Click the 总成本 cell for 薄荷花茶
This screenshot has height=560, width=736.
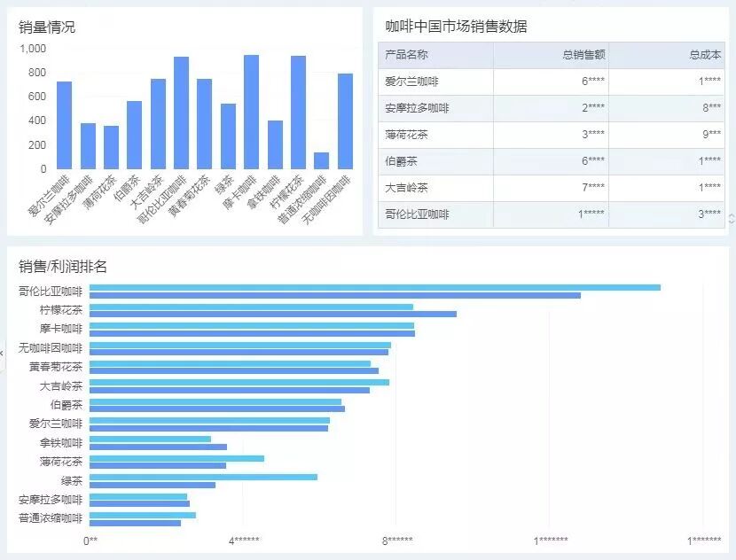click(x=667, y=135)
